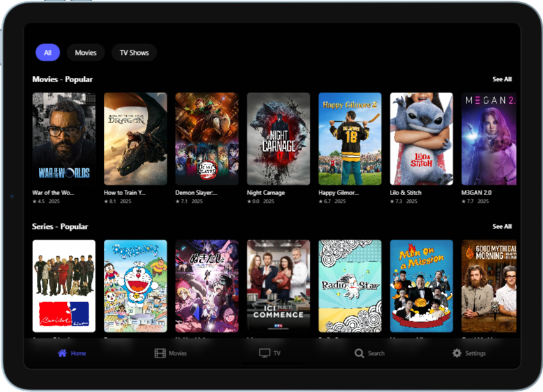Click the 'M3GAN 2.0' title text

(x=476, y=193)
